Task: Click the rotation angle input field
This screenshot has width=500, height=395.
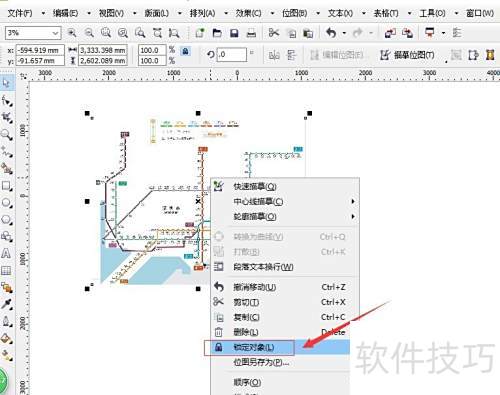Action: pyautogui.click(x=232, y=54)
